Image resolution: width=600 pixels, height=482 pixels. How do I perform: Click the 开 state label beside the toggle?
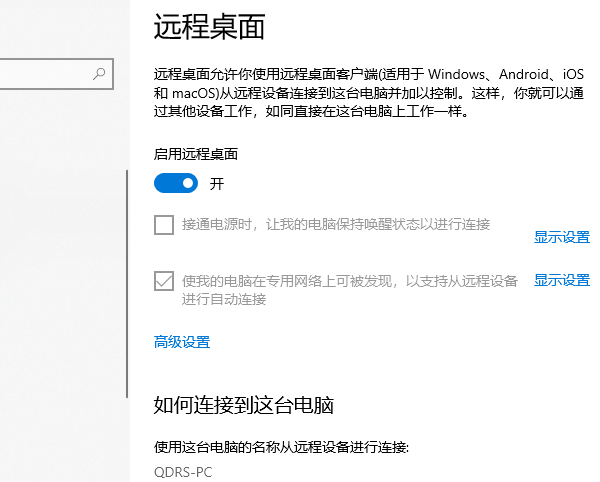tap(217, 184)
